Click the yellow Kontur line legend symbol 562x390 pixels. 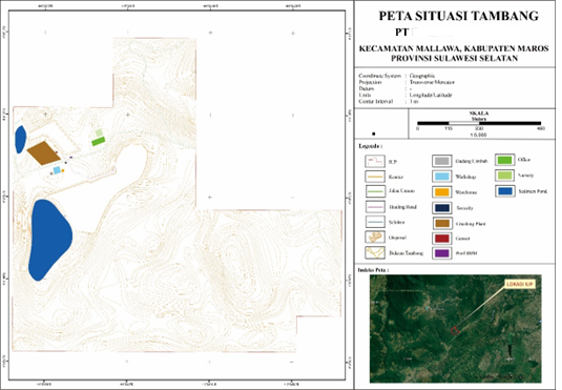(x=375, y=177)
